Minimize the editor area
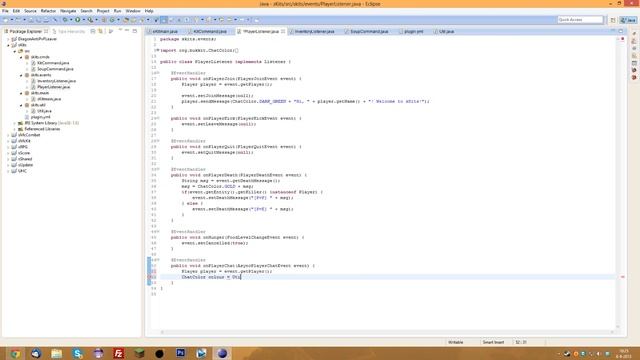This screenshot has height=360, width=640. point(613,31)
